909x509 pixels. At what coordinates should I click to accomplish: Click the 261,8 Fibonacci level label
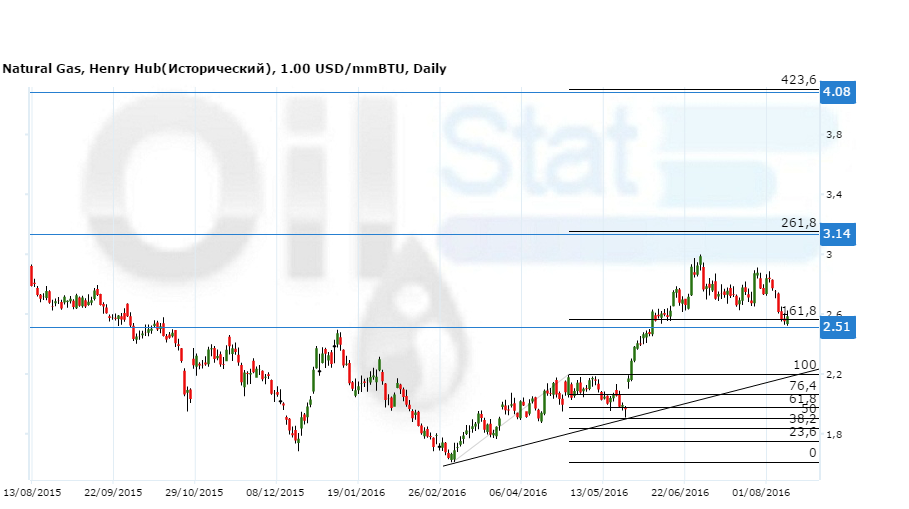(799, 223)
